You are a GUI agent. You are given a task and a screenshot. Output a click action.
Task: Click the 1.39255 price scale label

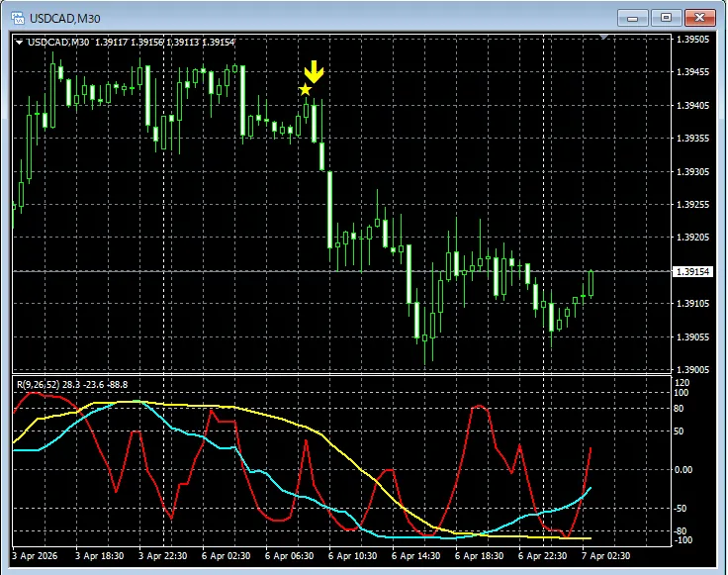tap(692, 204)
